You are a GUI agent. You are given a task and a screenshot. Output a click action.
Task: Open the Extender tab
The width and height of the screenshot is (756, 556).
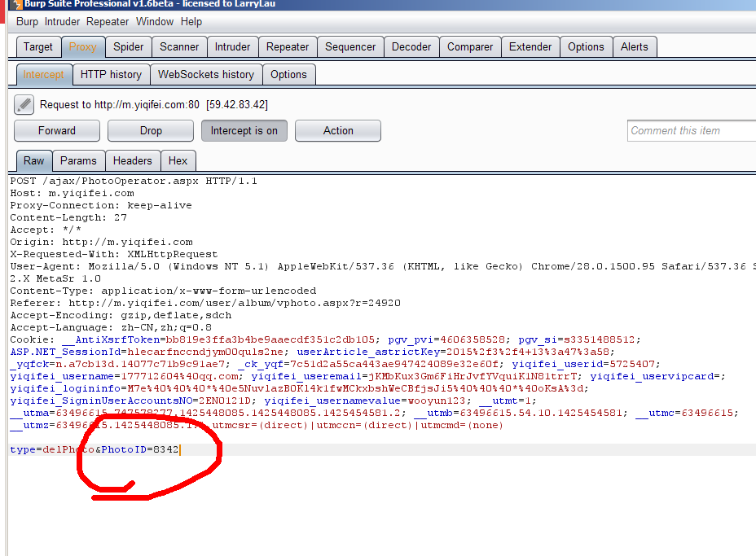coord(530,46)
